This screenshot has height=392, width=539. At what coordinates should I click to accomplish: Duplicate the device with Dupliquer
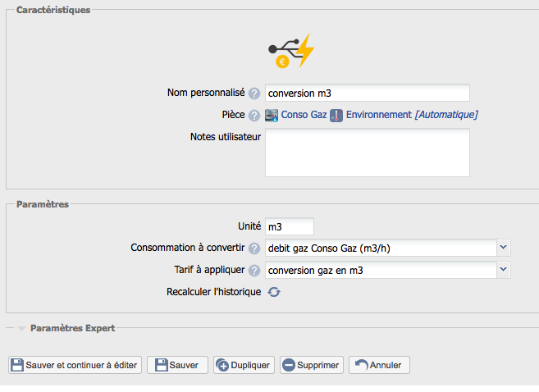pos(244,365)
